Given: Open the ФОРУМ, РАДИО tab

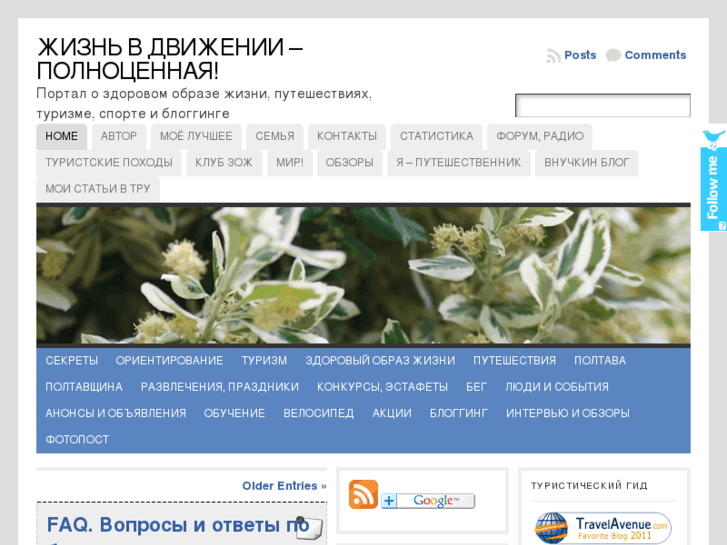Looking at the screenshot, I should tap(540, 136).
